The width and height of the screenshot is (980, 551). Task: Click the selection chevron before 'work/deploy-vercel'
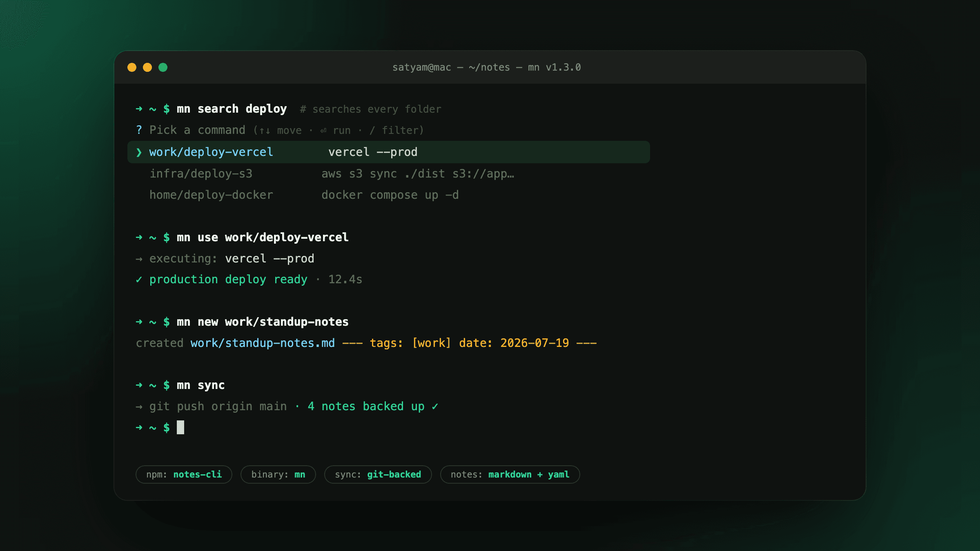point(139,153)
